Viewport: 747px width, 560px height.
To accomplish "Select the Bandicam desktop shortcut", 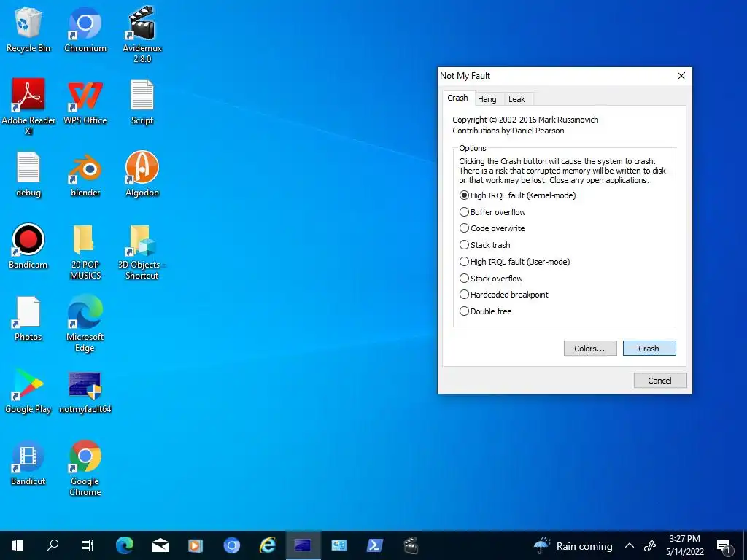I will click(28, 246).
